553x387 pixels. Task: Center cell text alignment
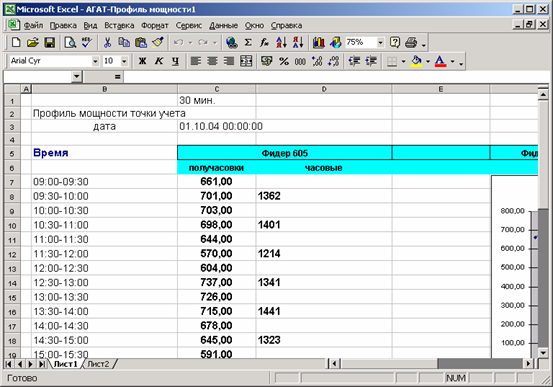[212, 61]
